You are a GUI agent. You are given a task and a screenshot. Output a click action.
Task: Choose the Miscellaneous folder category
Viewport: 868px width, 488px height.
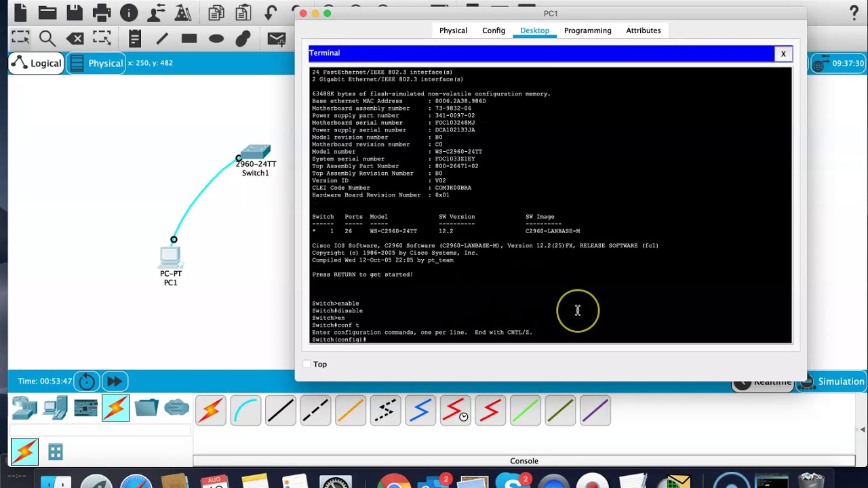tap(146, 408)
